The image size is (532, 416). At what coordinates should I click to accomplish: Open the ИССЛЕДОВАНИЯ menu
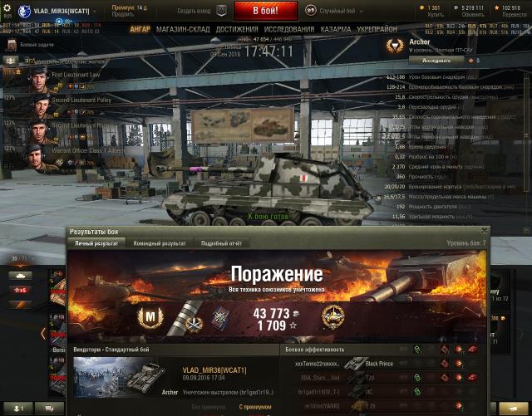(289, 30)
